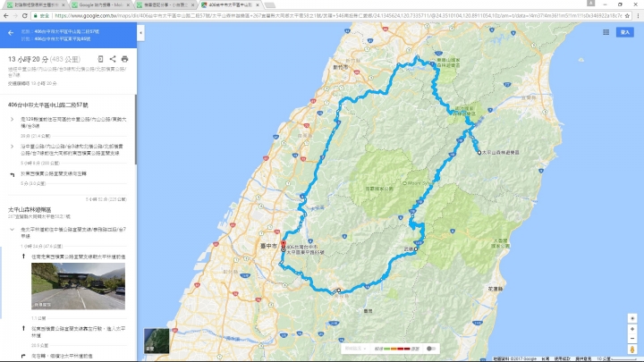644x362 pixels.
Task: Collapse the side panel with arrow tab
Action: click(140, 33)
